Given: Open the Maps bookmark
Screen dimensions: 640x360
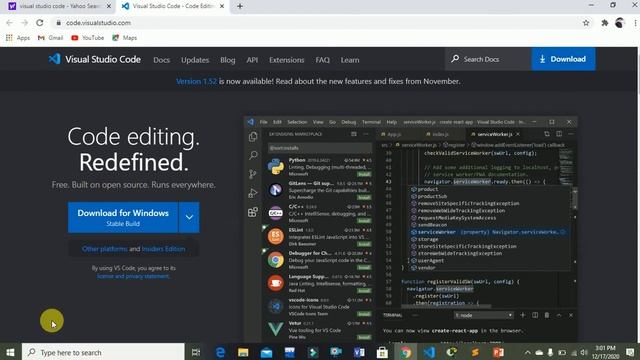Looking at the screenshot, I should (124, 38).
